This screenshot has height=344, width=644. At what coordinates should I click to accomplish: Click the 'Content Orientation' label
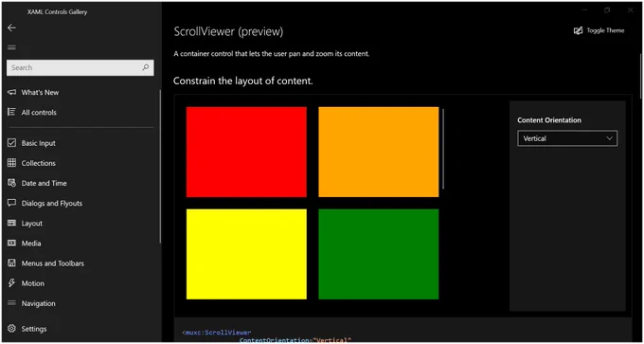(x=549, y=120)
